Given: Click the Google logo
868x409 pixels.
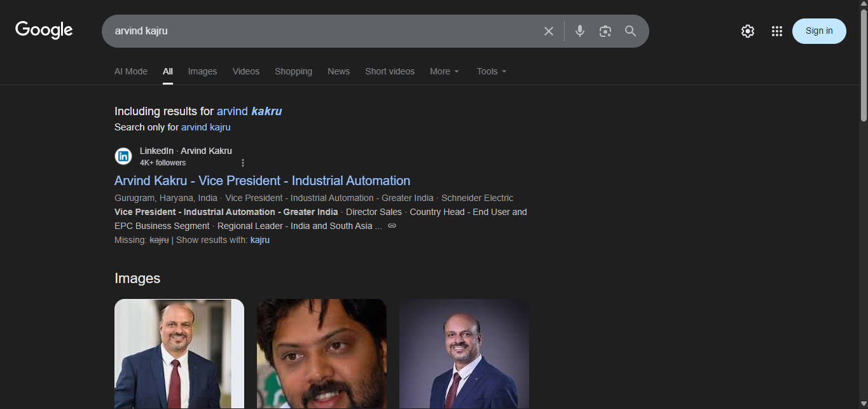Looking at the screenshot, I should 44,30.
